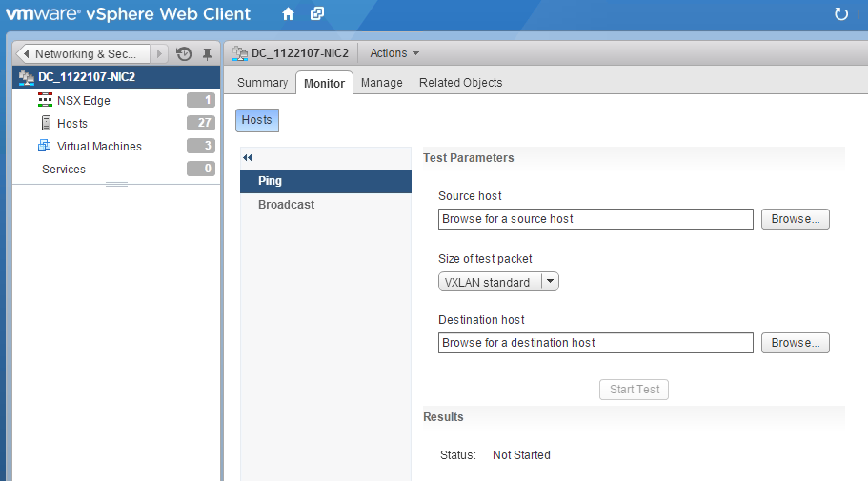Click the datacenter icon in title bar

(x=240, y=53)
